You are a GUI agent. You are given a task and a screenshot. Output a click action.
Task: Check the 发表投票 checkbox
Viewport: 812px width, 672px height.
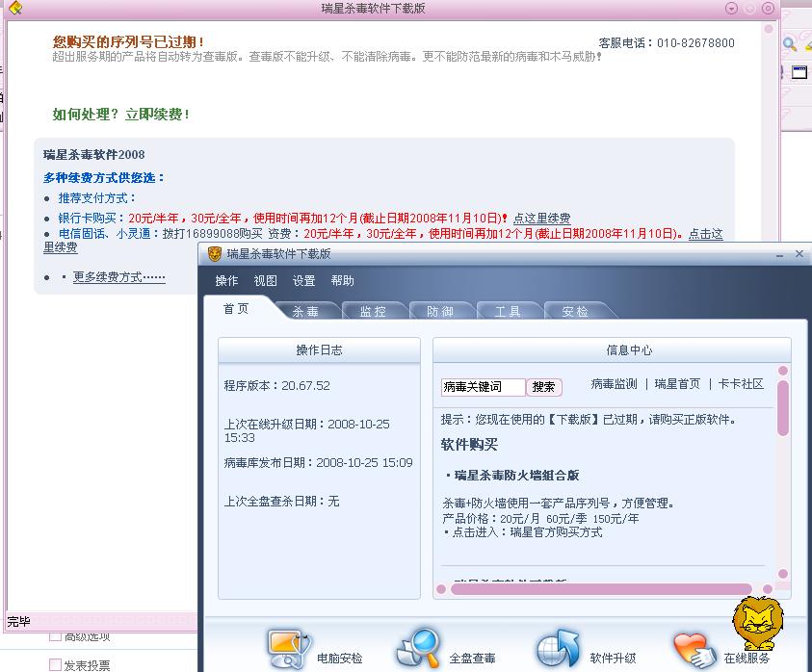55,664
